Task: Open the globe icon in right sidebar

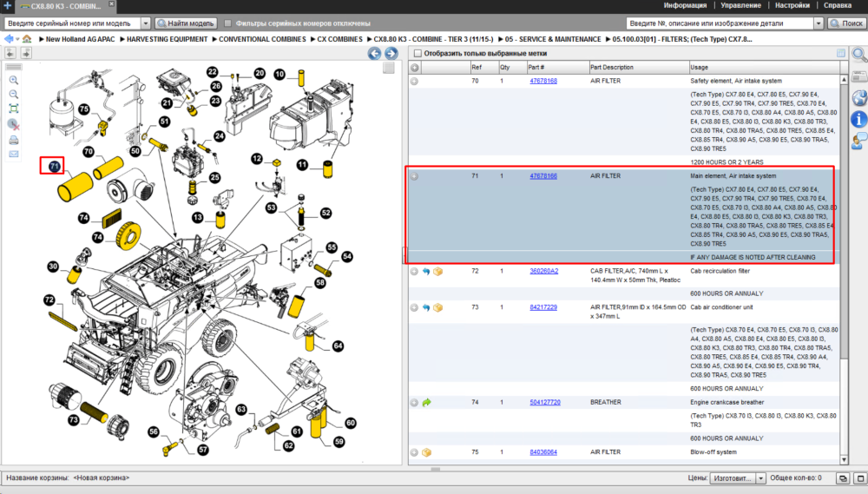Action: pyautogui.click(x=859, y=98)
